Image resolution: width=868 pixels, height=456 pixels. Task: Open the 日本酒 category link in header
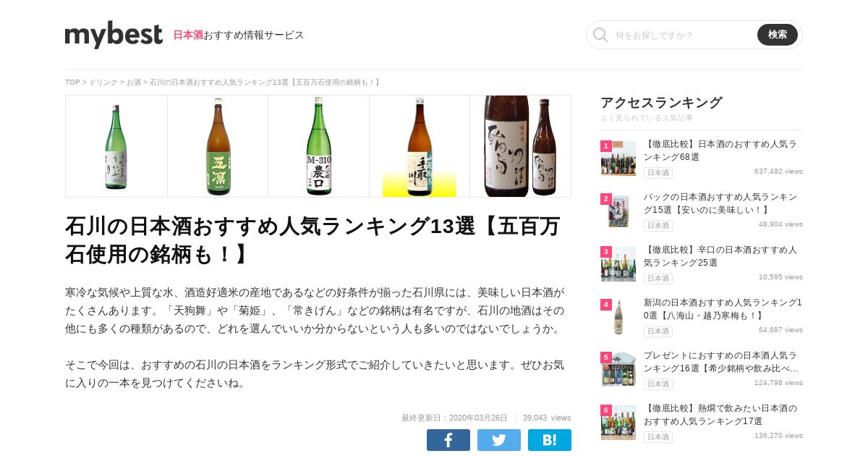pyautogui.click(x=188, y=35)
